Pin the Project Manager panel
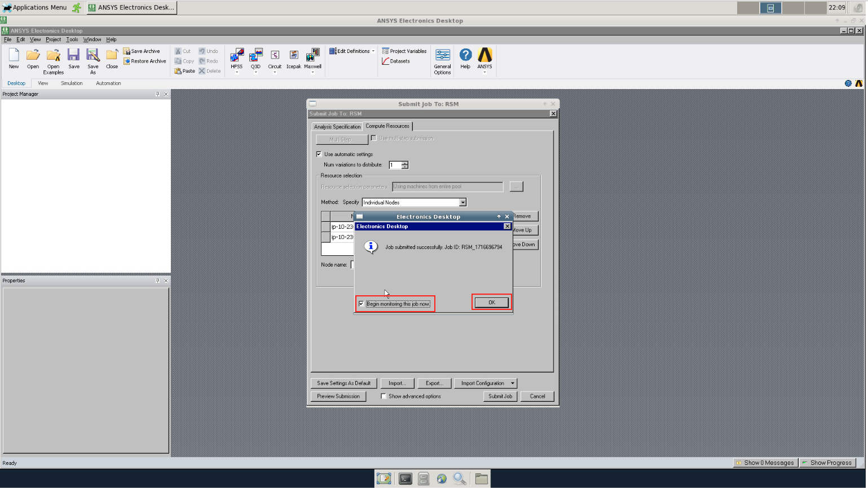Image resolution: width=868 pixels, height=488 pixels. point(157,94)
